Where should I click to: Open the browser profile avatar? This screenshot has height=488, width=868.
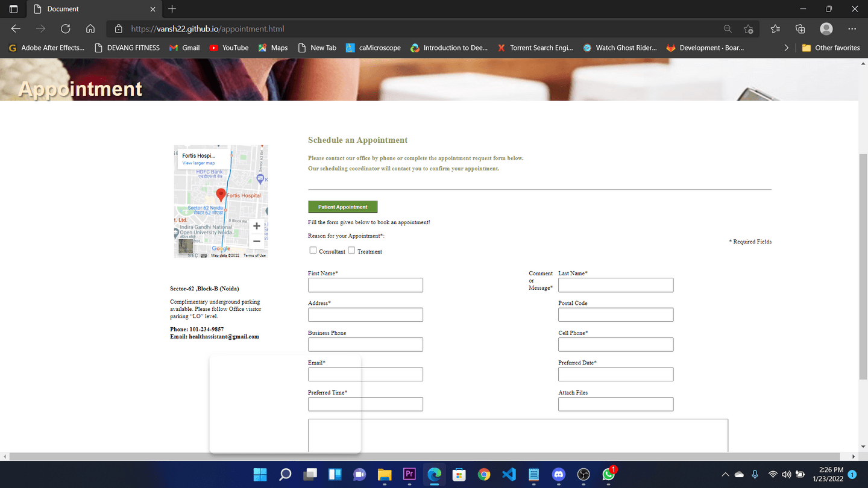coord(826,28)
